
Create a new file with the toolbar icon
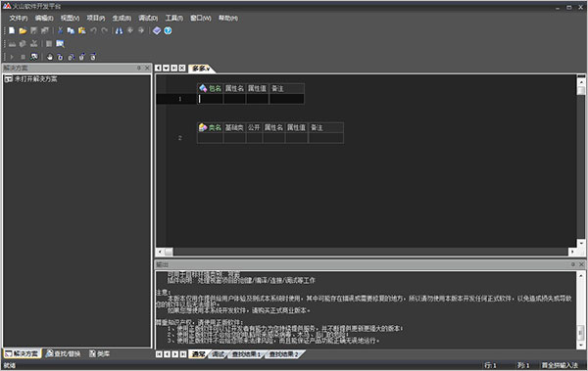[12, 30]
